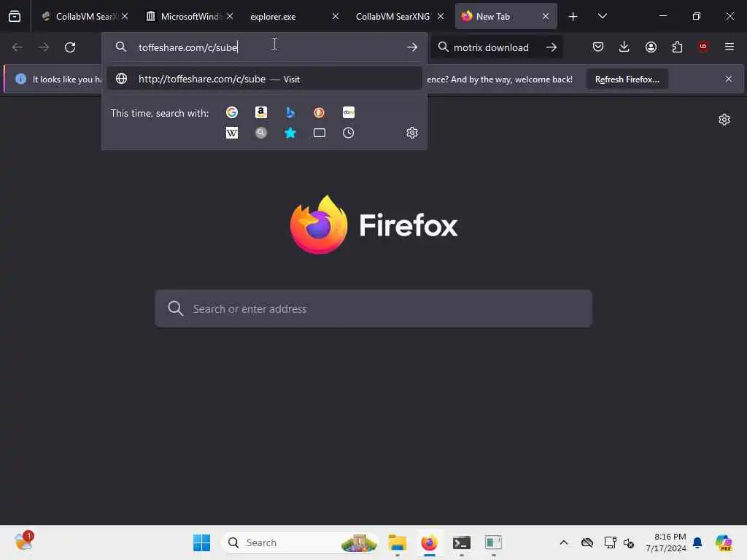Click the address bar go arrow

[412, 47]
